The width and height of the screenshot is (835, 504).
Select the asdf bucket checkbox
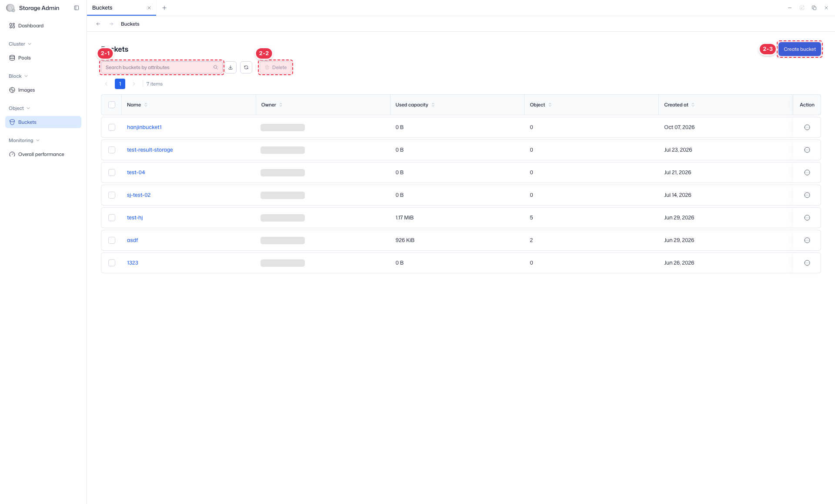[x=112, y=240]
